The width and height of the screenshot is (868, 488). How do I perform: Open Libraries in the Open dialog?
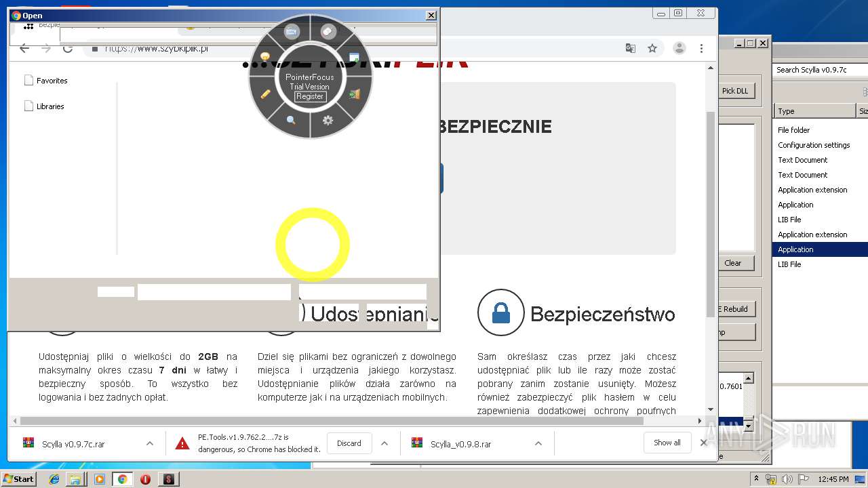[44, 106]
